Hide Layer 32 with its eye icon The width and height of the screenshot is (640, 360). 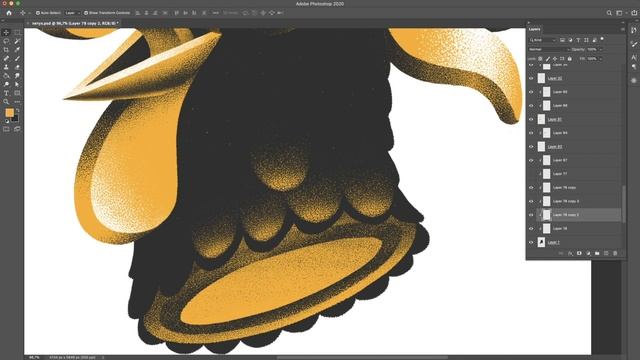click(531, 78)
